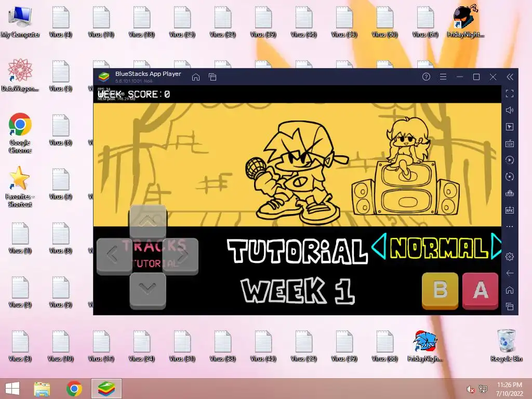Image resolution: width=532 pixels, height=399 pixels.
Task: Select the Virus (24) file
Action: [x=141, y=346]
